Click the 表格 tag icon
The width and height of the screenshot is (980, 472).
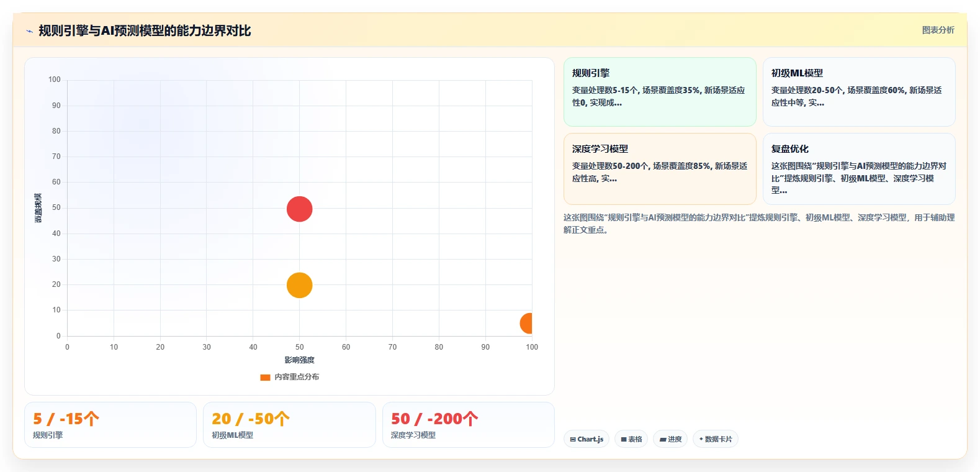(x=624, y=439)
